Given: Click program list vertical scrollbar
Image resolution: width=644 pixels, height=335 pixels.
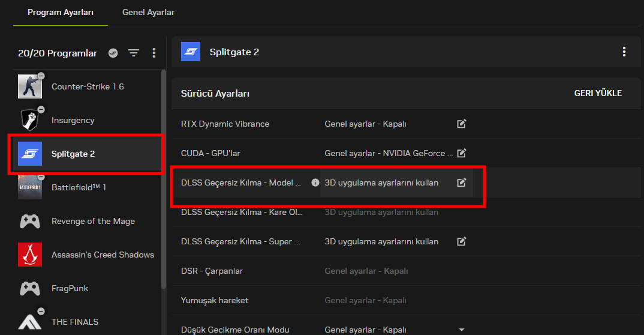Looking at the screenshot, I should click(164, 180).
